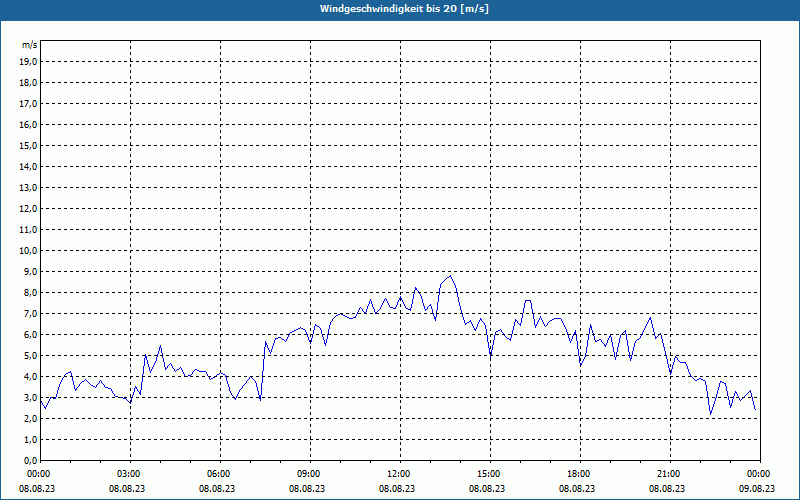
Task: Select the 18:00 time label
Action: point(581,474)
